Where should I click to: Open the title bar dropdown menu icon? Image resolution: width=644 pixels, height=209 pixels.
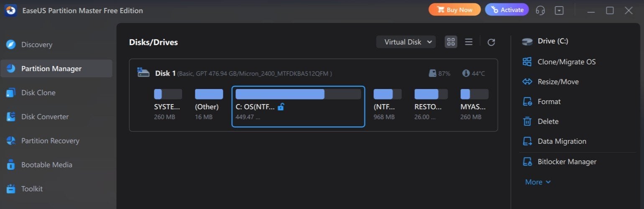(x=559, y=10)
